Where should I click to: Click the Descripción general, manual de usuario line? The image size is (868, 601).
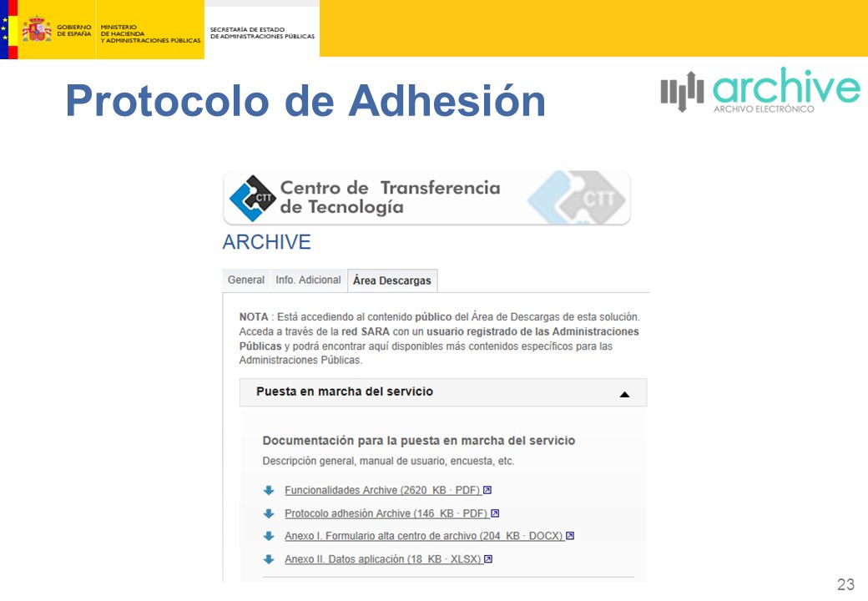pyautogui.click(x=388, y=461)
